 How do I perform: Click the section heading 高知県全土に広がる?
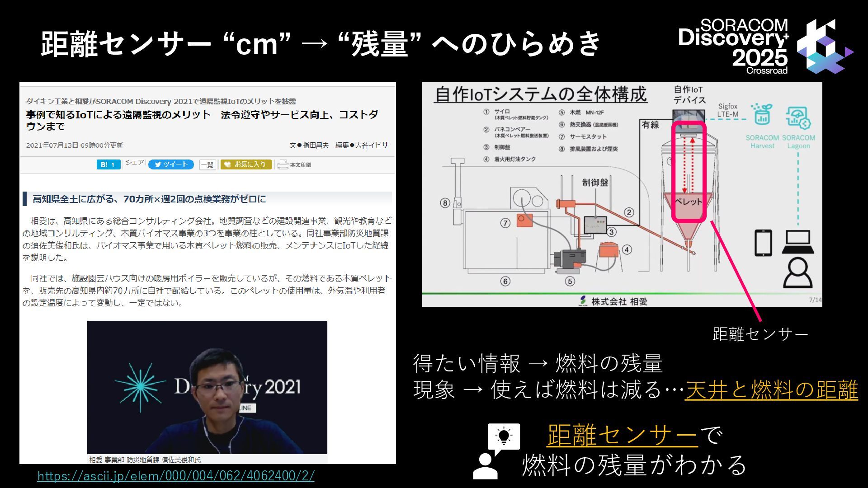[x=149, y=199]
